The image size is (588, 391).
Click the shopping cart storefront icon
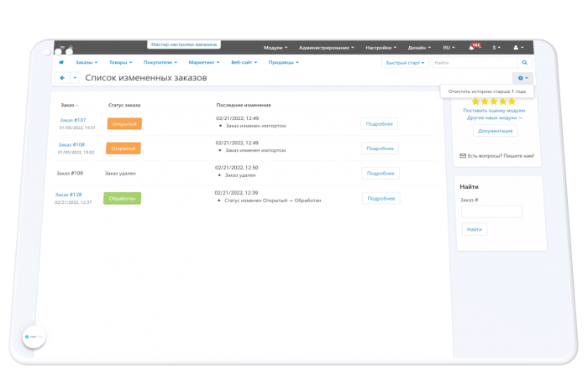(x=62, y=48)
